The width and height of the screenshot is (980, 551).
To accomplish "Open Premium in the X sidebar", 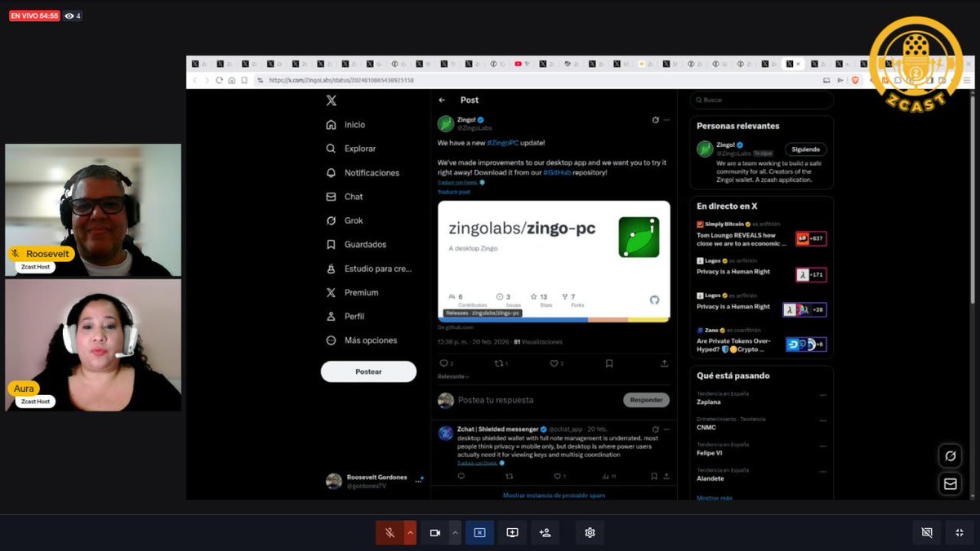I will point(352,292).
